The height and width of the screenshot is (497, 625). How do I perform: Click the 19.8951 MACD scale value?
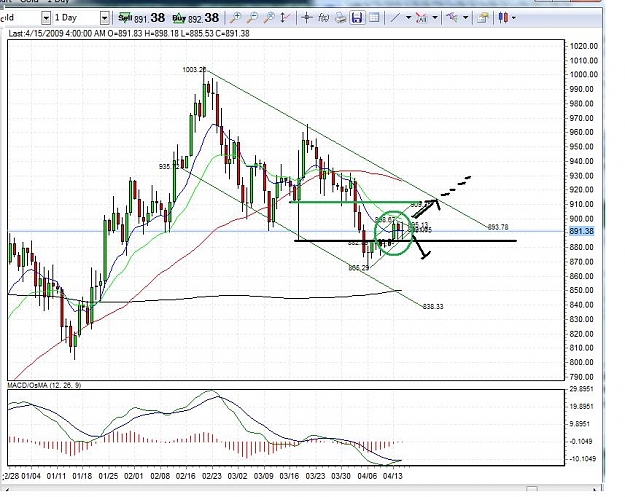(581, 407)
